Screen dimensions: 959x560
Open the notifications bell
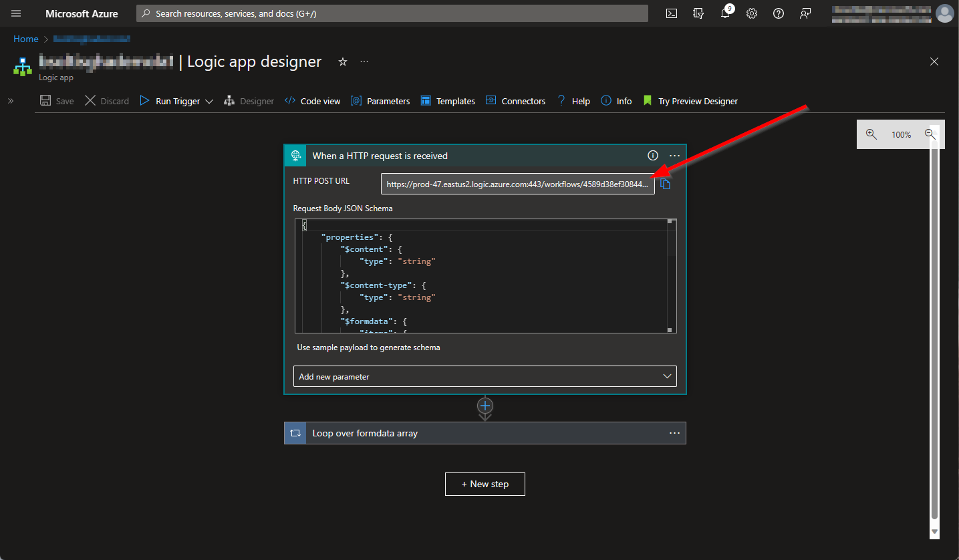[x=725, y=13]
